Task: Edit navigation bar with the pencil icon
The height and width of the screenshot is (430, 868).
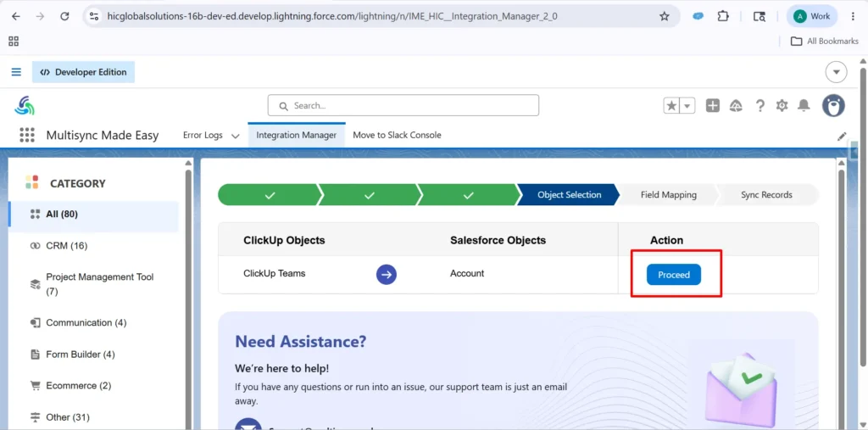Action: click(842, 136)
